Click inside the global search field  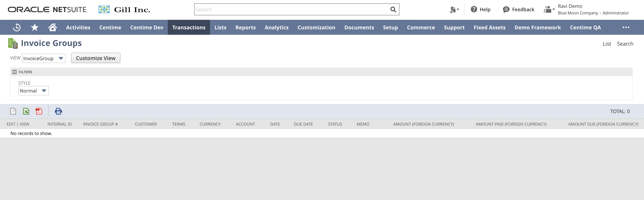(x=275, y=9)
